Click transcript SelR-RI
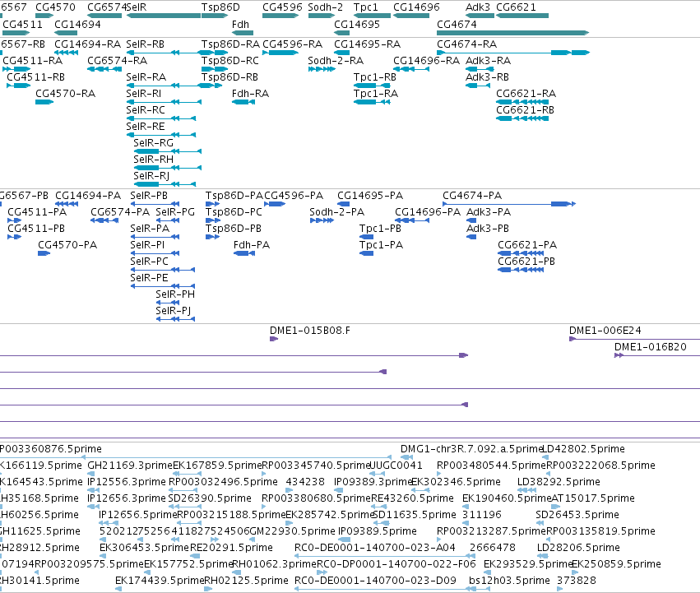700x593 pixels. (144, 94)
